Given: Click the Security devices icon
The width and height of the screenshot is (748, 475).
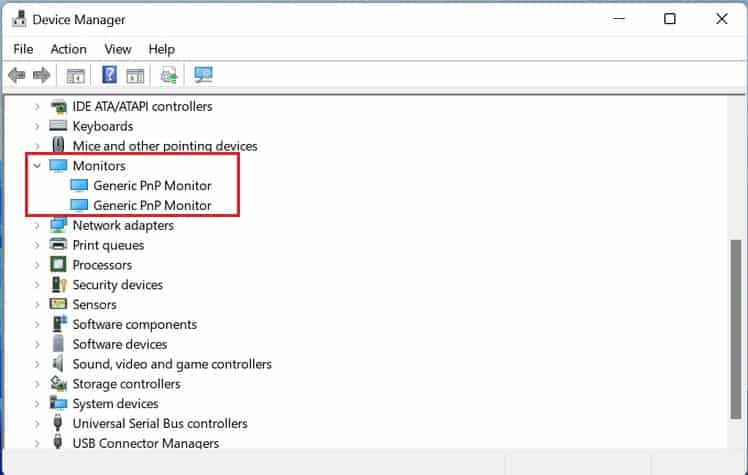Looking at the screenshot, I should [x=58, y=285].
